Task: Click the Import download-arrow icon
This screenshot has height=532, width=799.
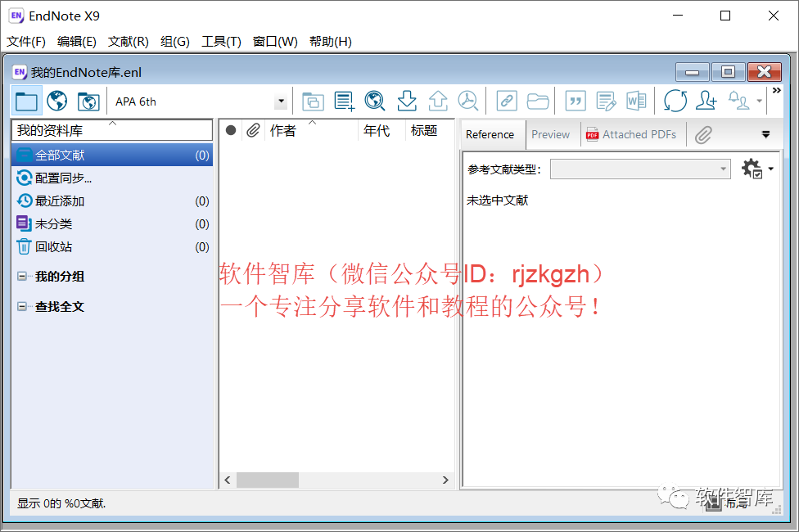Action: [407, 101]
